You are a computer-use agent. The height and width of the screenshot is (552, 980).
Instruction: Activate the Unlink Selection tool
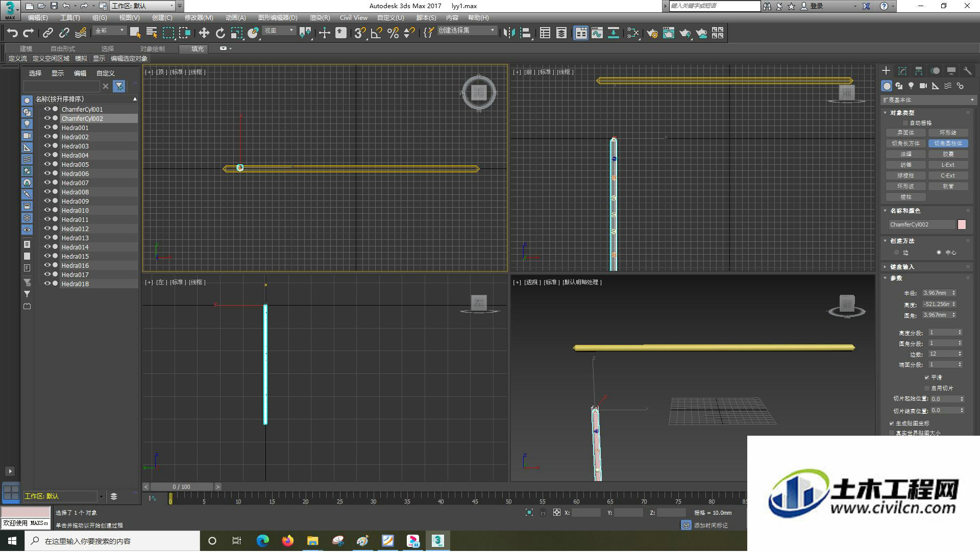click(x=64, y=33)
